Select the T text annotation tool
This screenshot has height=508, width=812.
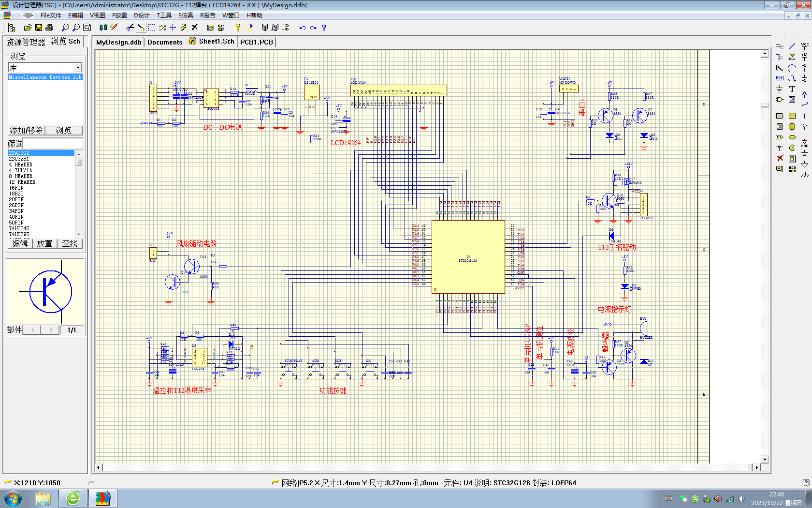point(792,89)
